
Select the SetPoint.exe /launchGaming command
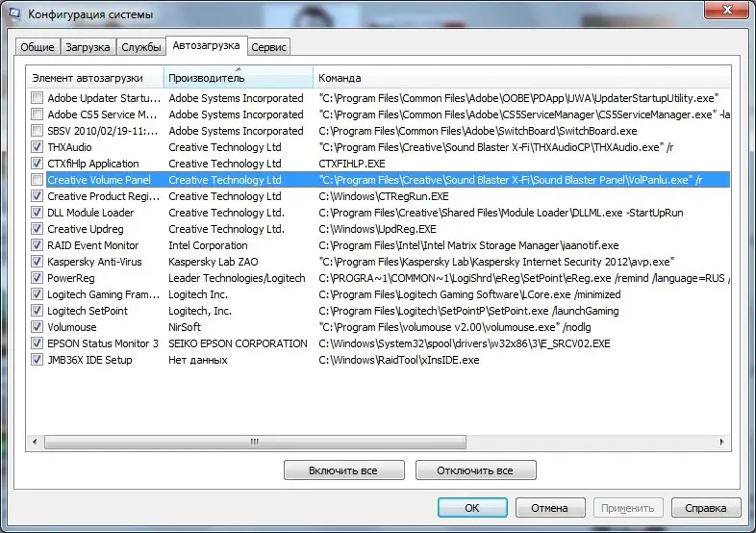468,311
